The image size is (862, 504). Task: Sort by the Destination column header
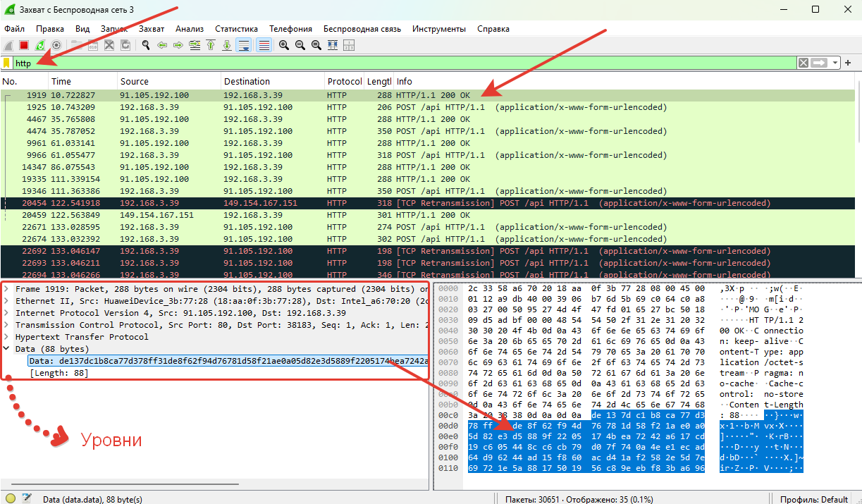click(x=273, y=81)
